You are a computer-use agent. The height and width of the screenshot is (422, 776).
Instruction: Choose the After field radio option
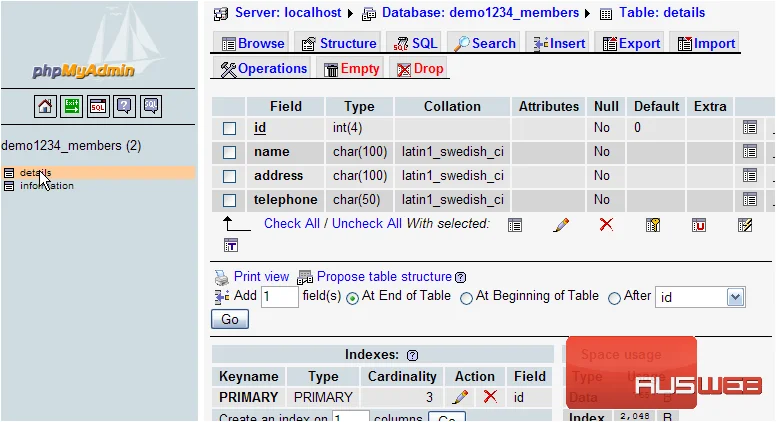click(614, 298)
